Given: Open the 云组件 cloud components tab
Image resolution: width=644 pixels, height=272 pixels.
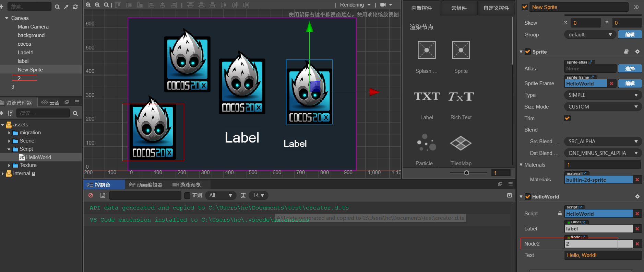Looking at the screenshot, I should [459, 8].
